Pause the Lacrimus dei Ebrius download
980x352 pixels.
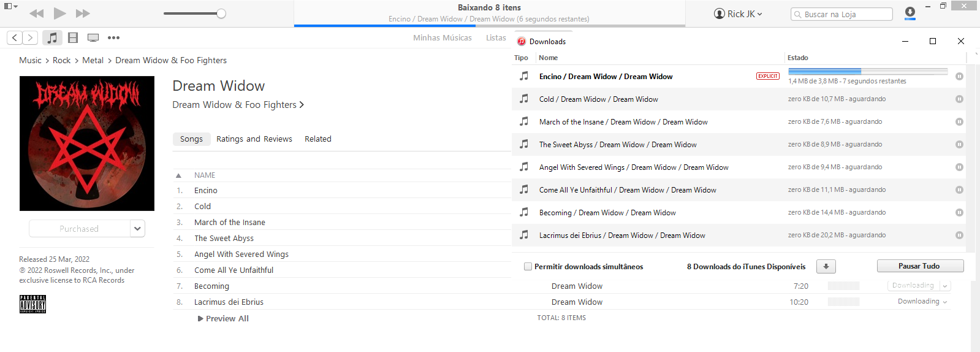(x=959, y=235)
